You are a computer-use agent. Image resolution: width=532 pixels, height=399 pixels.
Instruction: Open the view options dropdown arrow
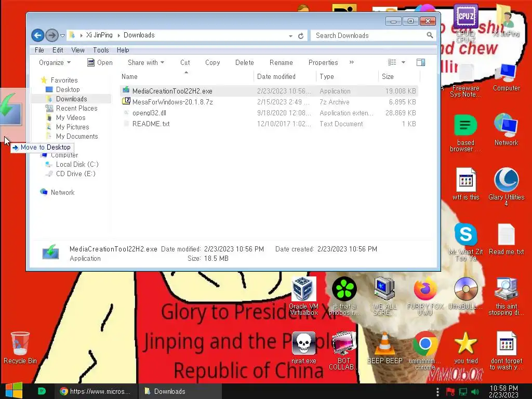point(403,62)
